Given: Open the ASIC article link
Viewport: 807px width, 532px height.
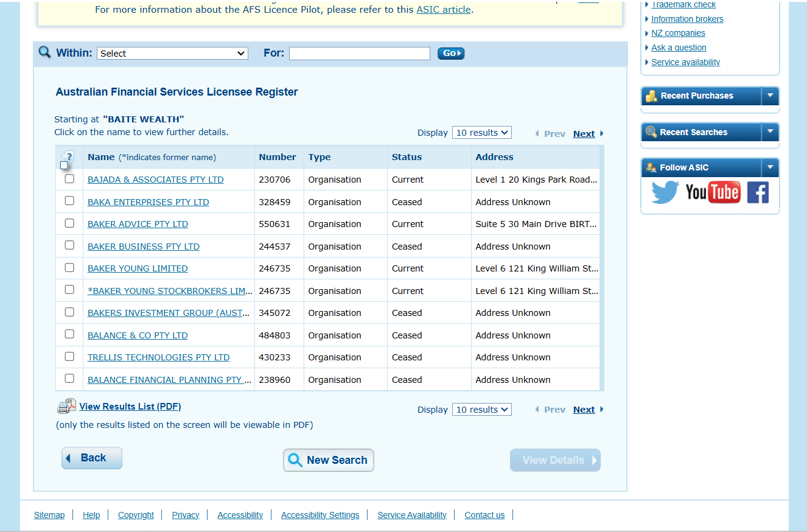Looking at the screenshot, I should click(444, 10).
